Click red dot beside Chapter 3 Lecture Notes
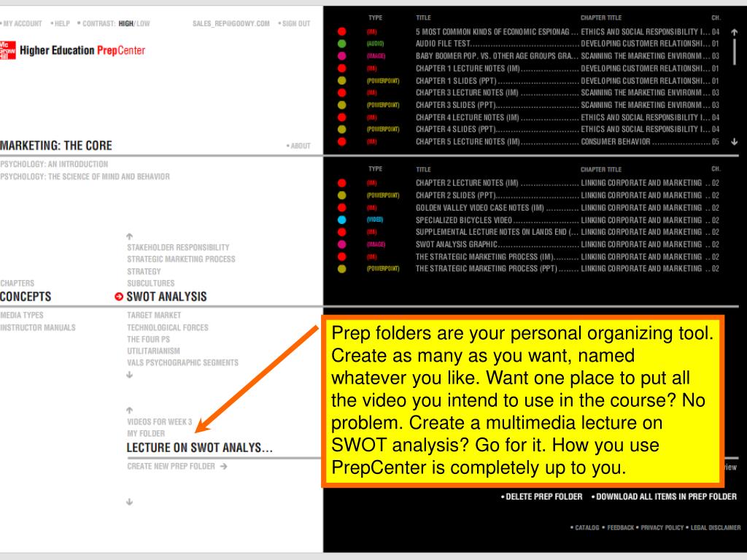Screen dimensions: 747x560 (341, 93)
